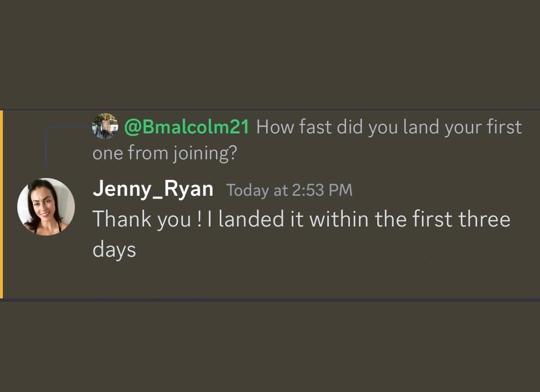Viewport: 540px width, 392px height.
Task: Click the Today at 2:53 PM timestamp
Action: pyautogui.click(x=289, y=190)
